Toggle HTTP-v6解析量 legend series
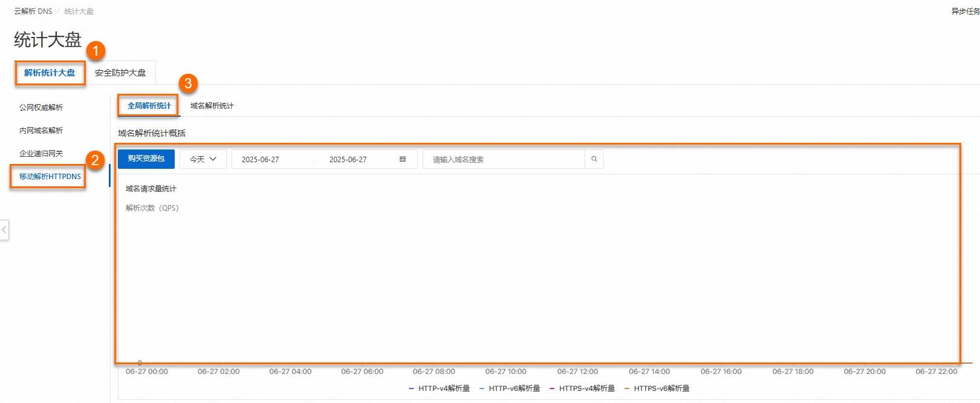 coord(510,388)
